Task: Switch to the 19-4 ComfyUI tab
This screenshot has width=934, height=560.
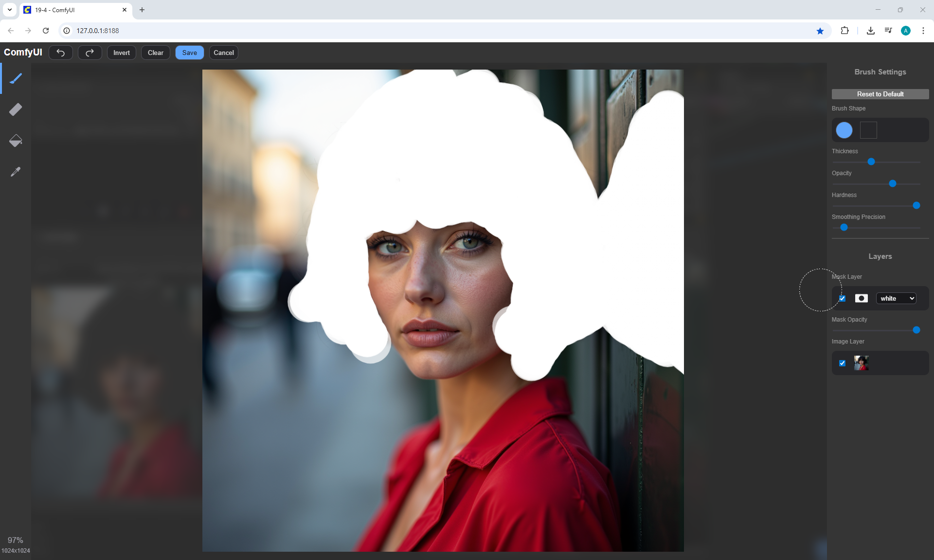Action: (x=73, y=10)
